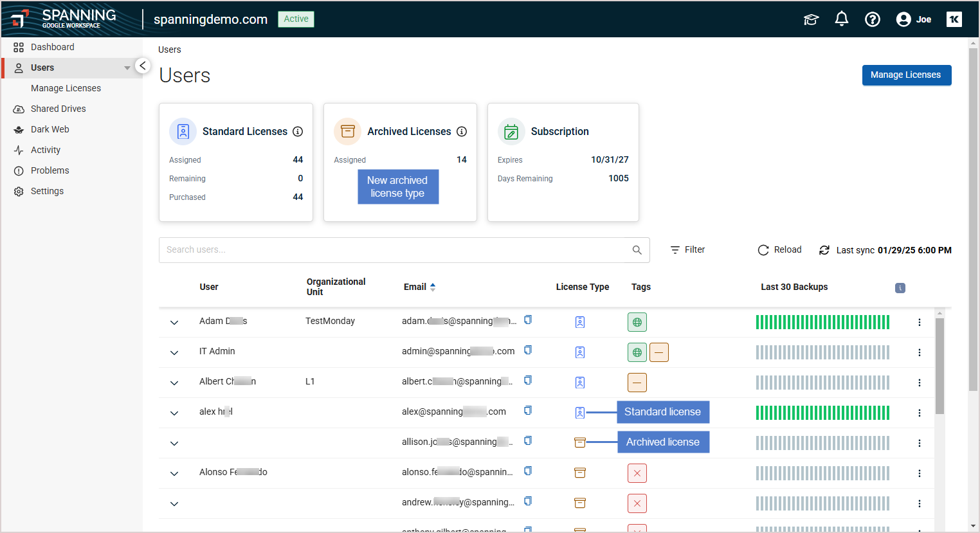Viewport: 980px width, 533px height.
Task: Expand Adam's user row
Action: pos(174,323)
